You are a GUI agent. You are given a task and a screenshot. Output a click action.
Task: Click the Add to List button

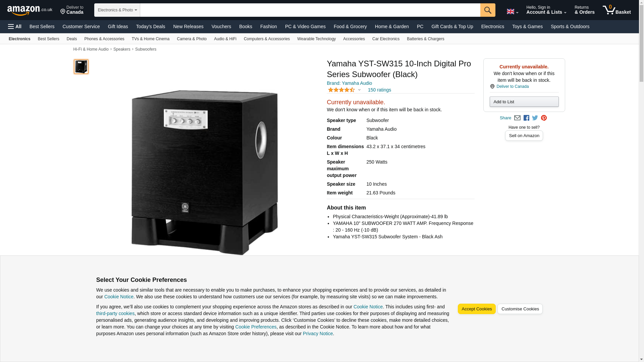pos(524,102)
